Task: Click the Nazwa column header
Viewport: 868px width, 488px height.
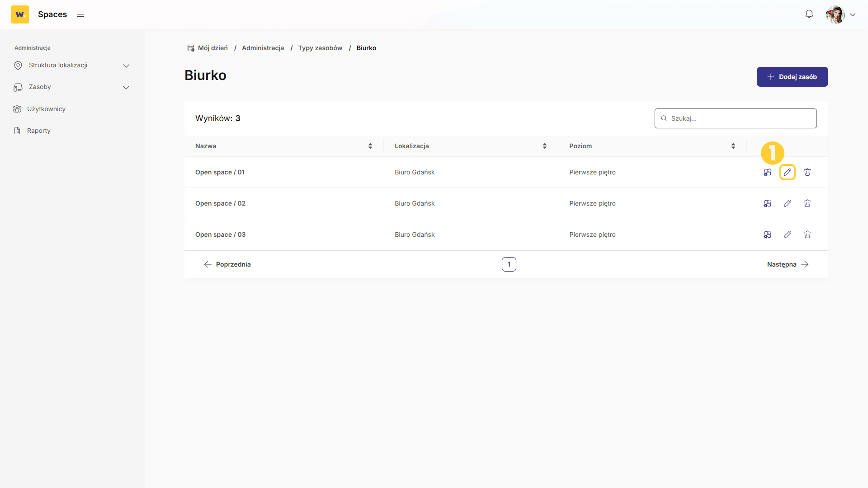Action: [206, 146]
